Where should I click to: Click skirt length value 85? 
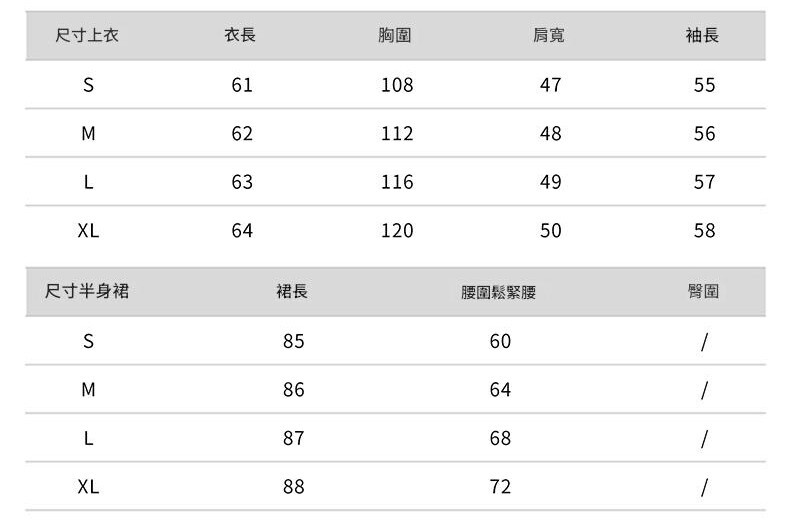pyautogui.click(x=293, y=341)
